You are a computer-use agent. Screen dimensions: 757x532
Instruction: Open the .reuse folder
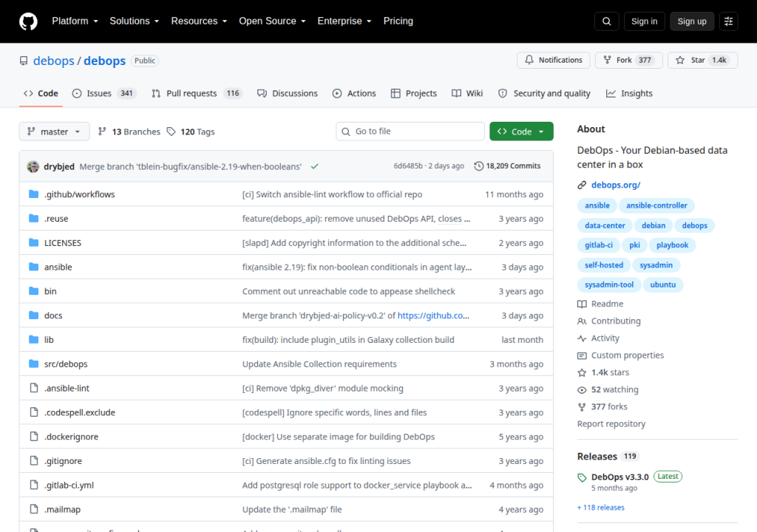pos(56,219)
